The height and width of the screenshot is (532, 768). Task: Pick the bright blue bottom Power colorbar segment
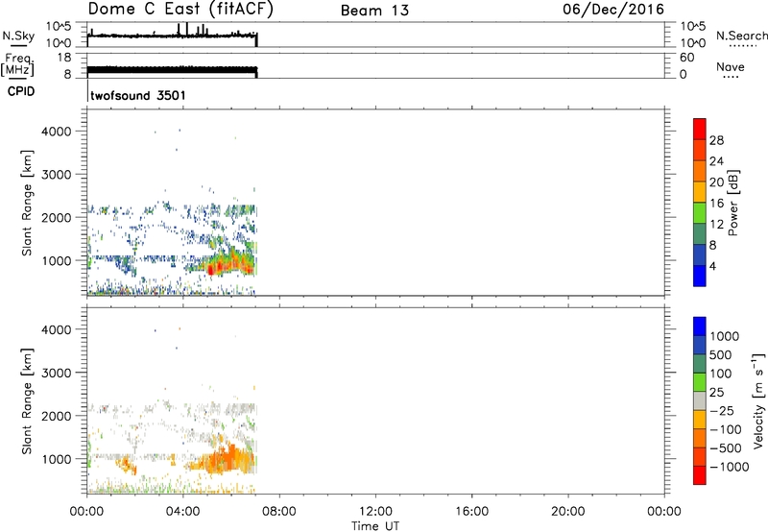pos(700,276)
